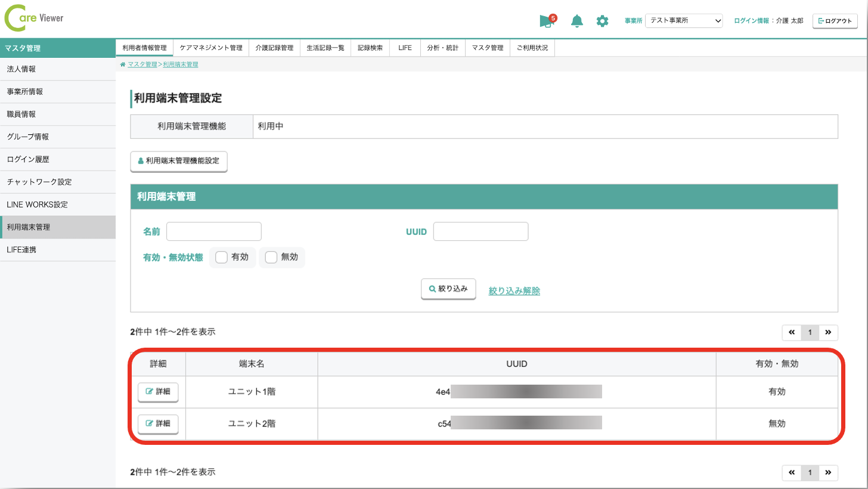Open LINE WORKS設定 in the sidebar
The width and height of the screenshot is (868, 489).
point(37,205)
